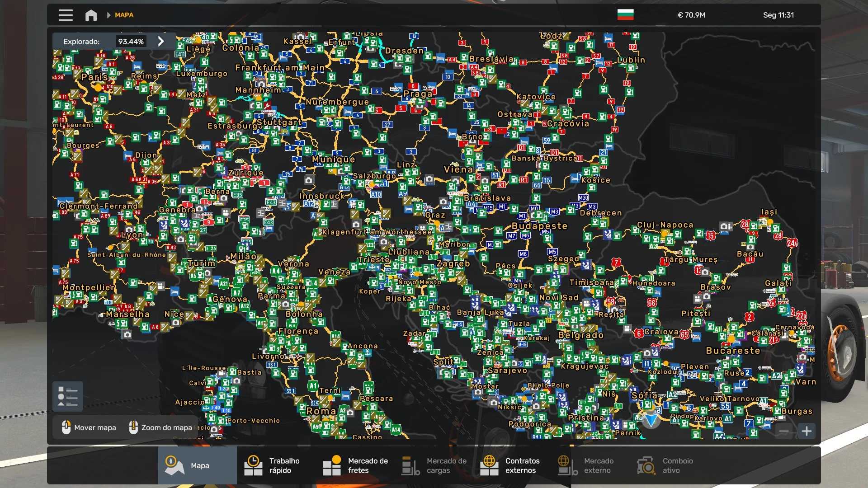Open the hamburger main menu
This screenshot has height=488, width=868.
66,15
